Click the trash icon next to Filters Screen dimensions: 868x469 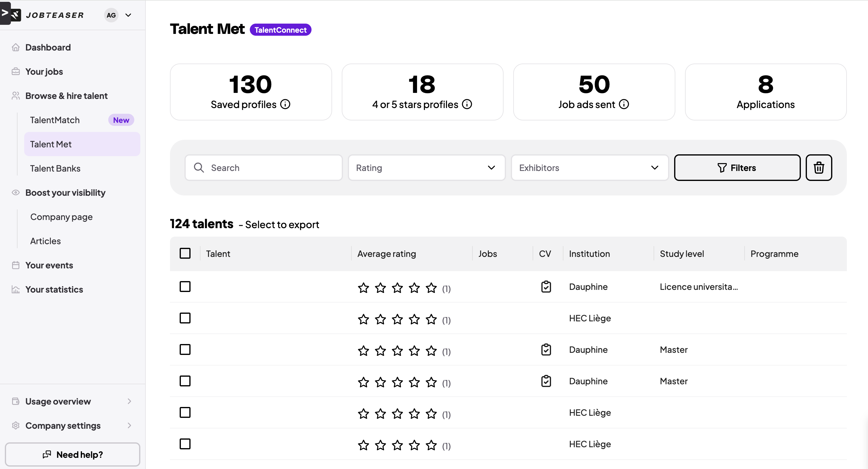(818, 168)
